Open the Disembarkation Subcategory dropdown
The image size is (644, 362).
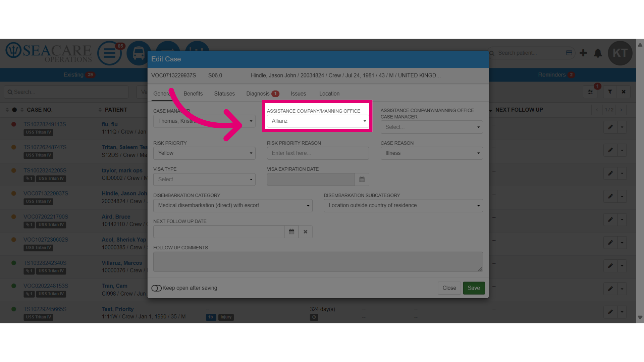403,205
